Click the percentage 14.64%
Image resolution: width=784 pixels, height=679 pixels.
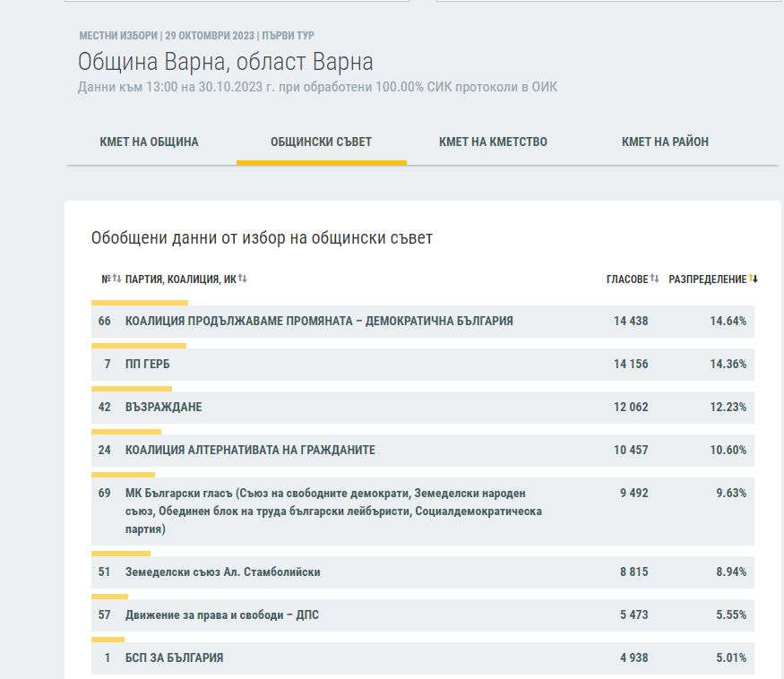tap(728, 321)
